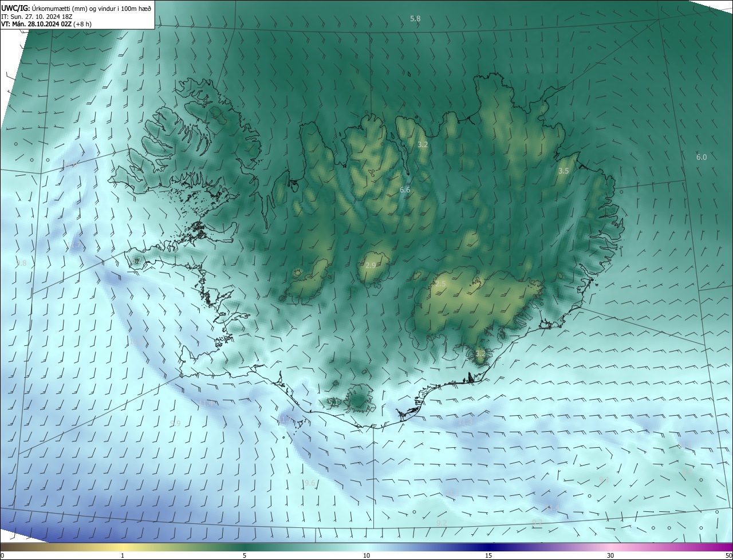Click the 5.8 value label on the map
Screen dimensions: 733x560
(415, 18)
